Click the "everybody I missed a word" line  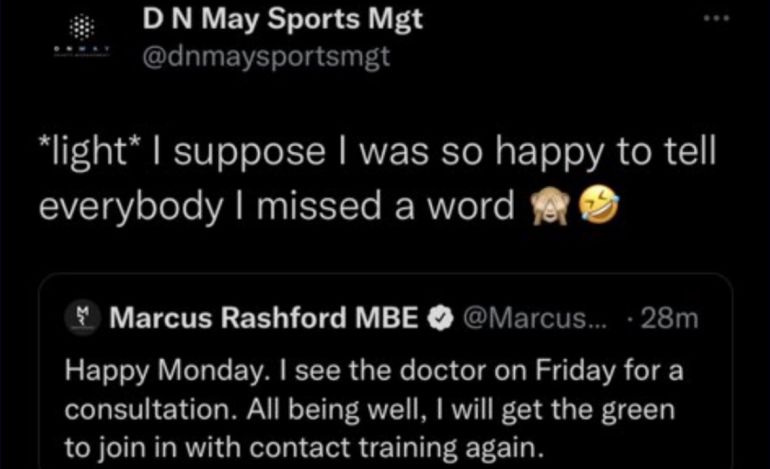coord(276,206)
